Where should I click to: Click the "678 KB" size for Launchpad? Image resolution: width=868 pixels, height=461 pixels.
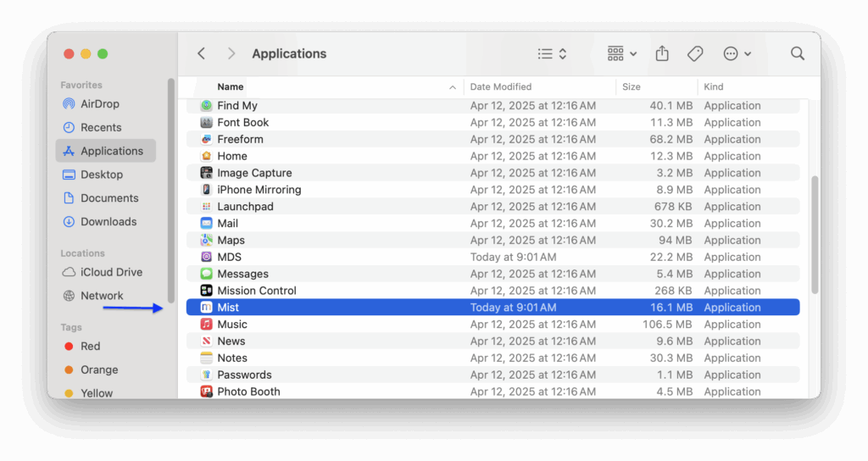click(673, 207)
